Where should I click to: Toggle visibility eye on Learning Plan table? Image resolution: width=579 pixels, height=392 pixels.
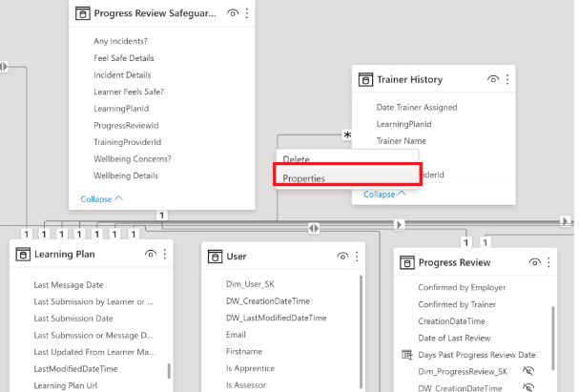(151, 254)
